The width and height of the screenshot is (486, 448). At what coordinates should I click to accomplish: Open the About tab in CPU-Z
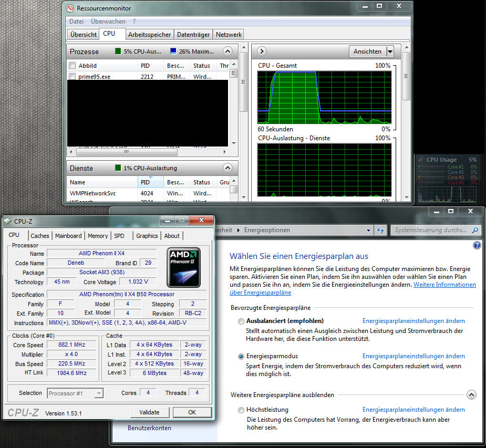pos(172,236)
